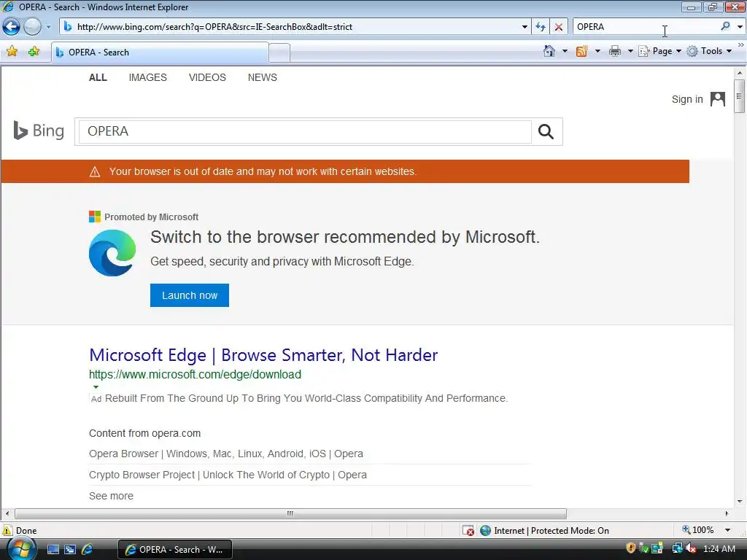747x560 pixels.
Task: Select the OPERA - Search tab
Action: click(x=160, y=52)
